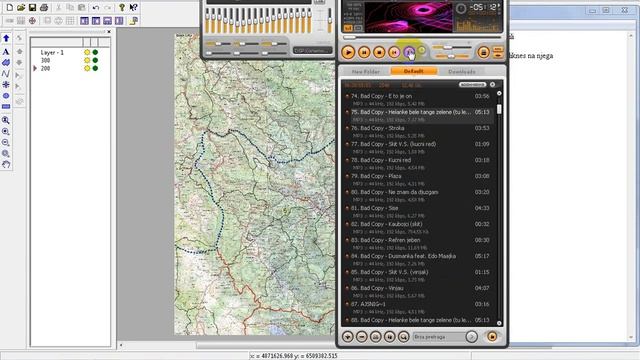Select track 81. Bad Copy - Sise

click(x=420, y=212)
